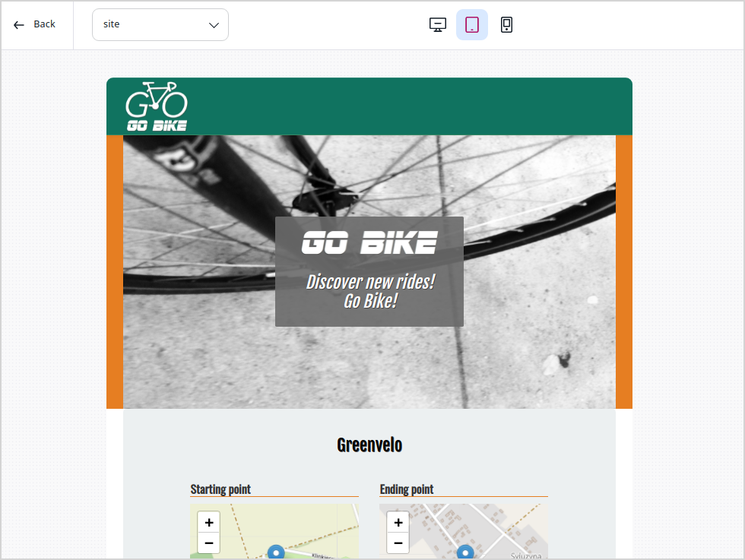Select the tablet preview icon

tap(472, 25)
